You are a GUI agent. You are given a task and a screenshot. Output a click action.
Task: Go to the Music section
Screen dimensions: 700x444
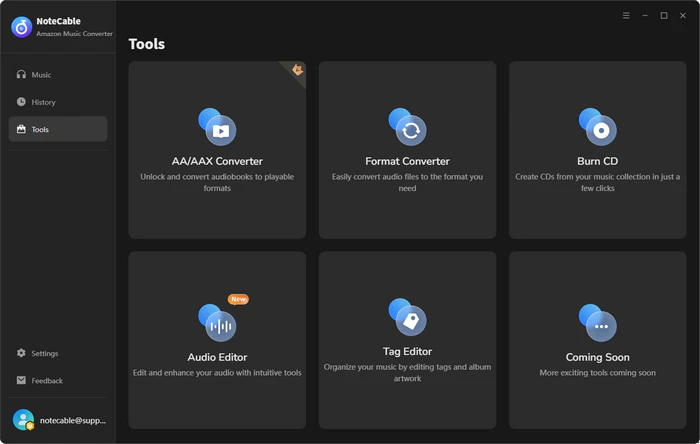[x=58, y=75]
